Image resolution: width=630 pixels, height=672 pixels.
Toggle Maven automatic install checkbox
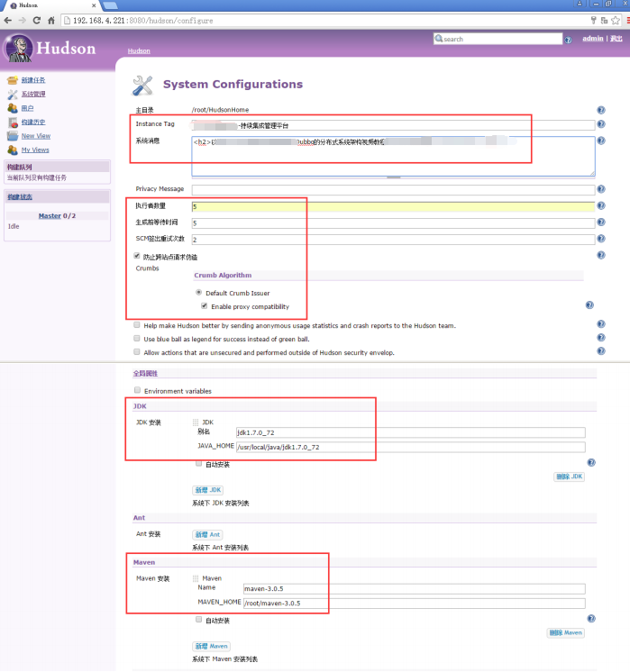[x=198, y=619]
